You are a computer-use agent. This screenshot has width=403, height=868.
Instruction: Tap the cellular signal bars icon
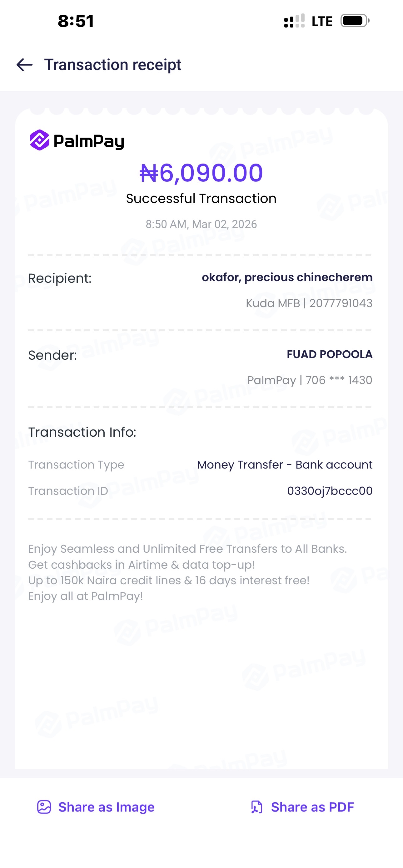click(x=294, y=21)
